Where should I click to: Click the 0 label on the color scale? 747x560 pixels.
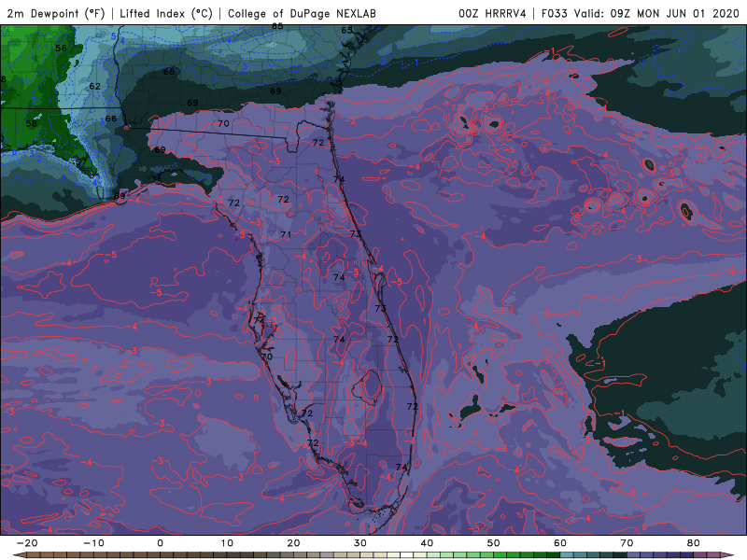pyautogui.click(x=160, y=543)
